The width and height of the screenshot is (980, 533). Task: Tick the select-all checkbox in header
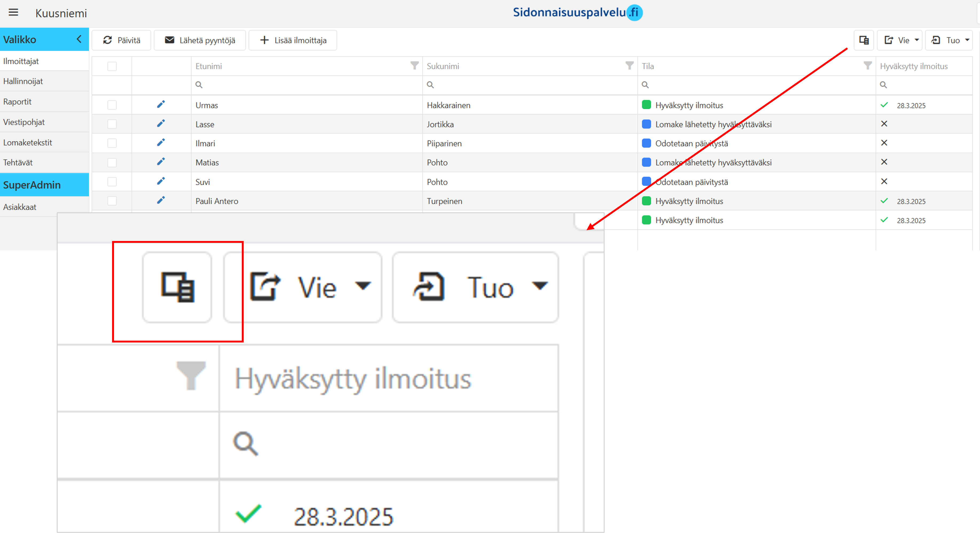click(x=112, y=66)
